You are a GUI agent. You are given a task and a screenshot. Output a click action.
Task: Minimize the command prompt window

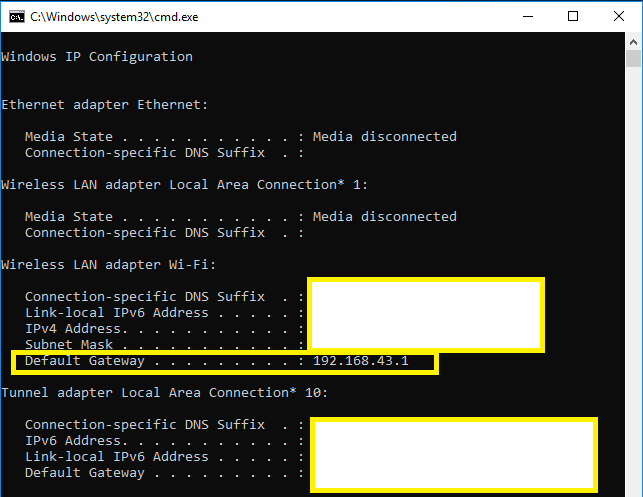tap(526, 16)
